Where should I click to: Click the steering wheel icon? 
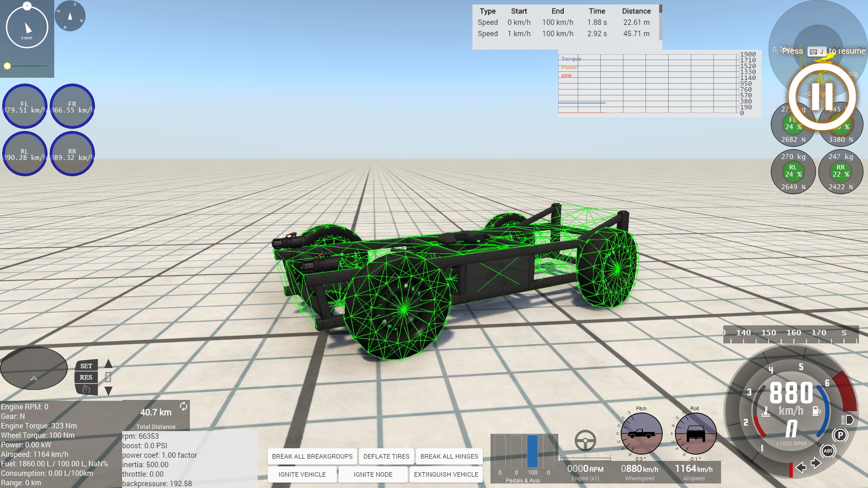coord(585,441)
